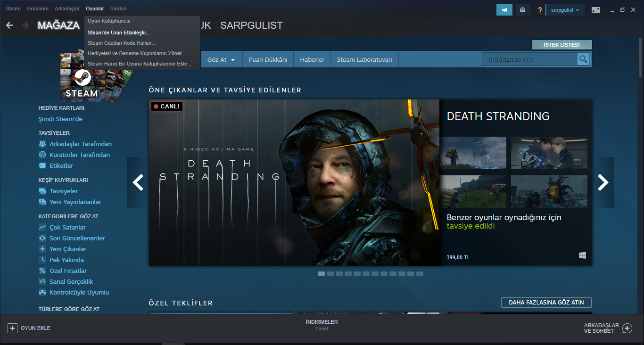Image resolution: width=644 pixels, height=345 pixels.
Task: Click the Oyun Ekle plus icon
Action: pos(13,328)
